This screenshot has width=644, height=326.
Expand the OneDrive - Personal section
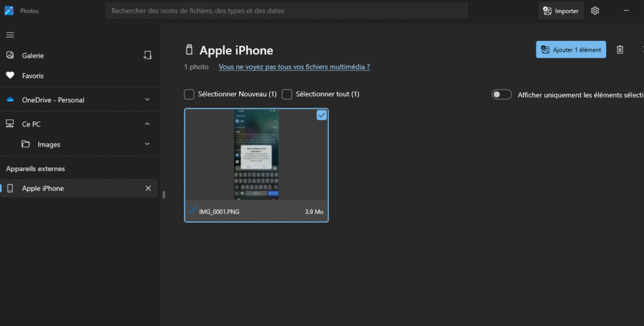[147, 99]
